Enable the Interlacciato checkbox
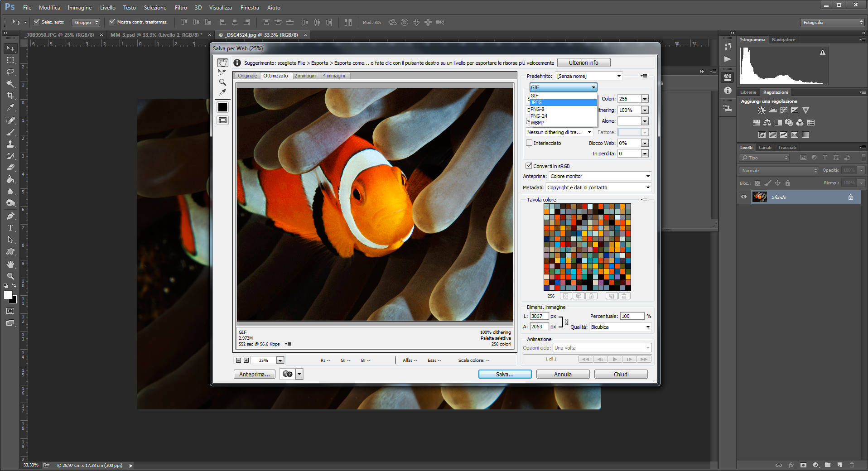The height and width of the screenshot is (471, 868). coord(529,143)
